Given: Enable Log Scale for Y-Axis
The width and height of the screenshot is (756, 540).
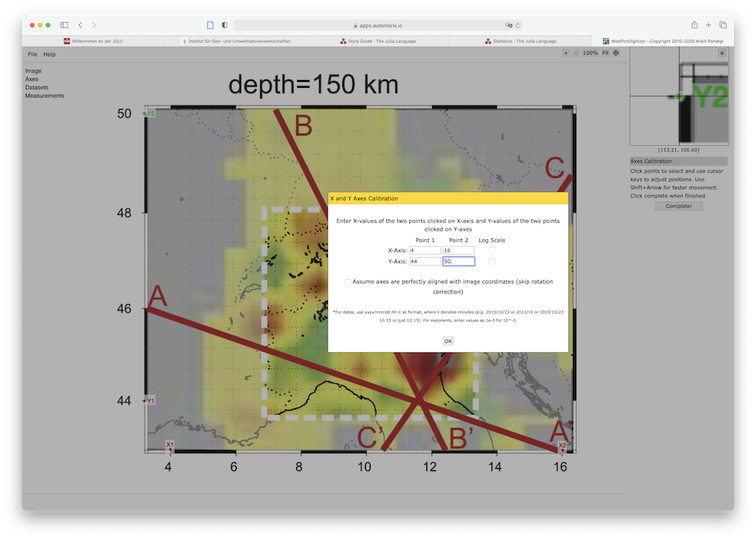Looking at the screenshot, I should tap(492, 262).
